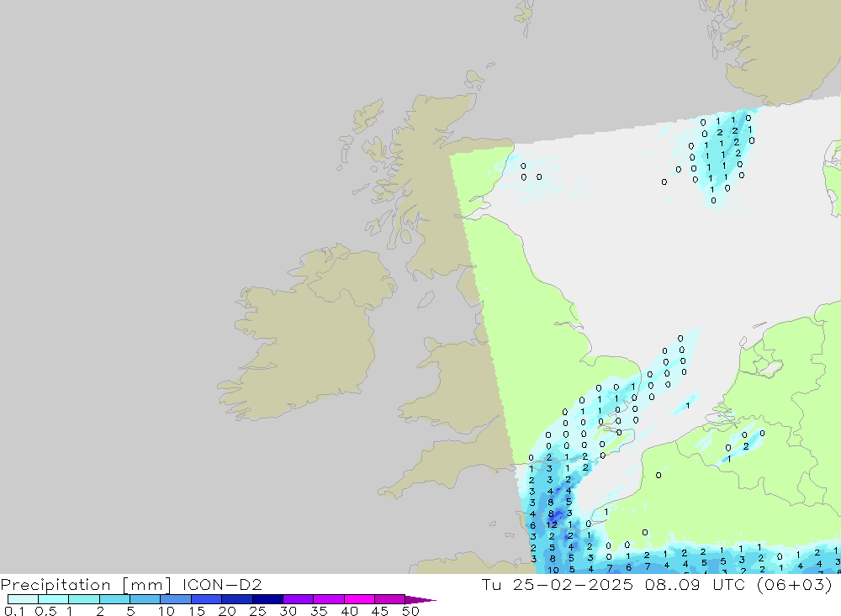Click the '50' legend scale label
This screenshot has width=841, height=616.
(x=410, y=611)
